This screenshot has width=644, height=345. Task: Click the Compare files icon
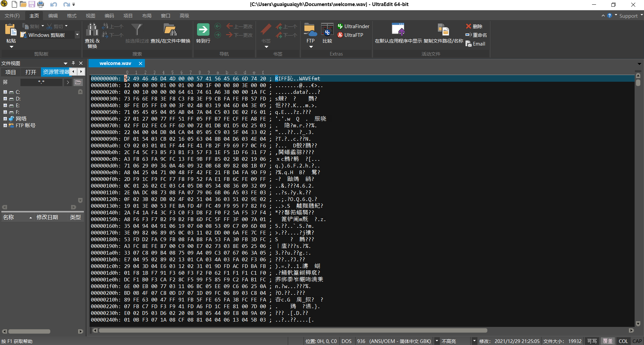tap(327, 30)
